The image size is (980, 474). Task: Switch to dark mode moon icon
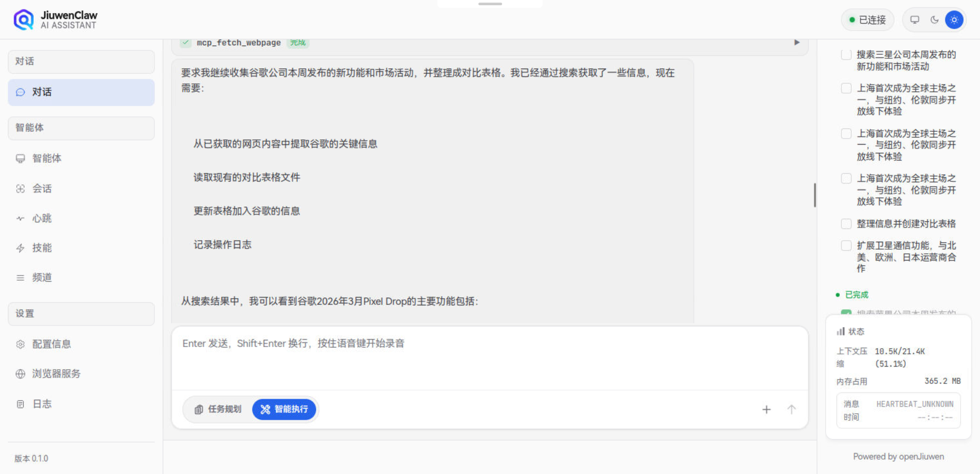[x=934, y=20]
